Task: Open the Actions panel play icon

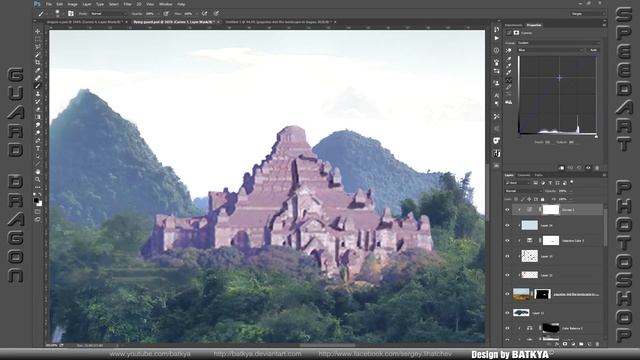Action: tap(496, 38)
